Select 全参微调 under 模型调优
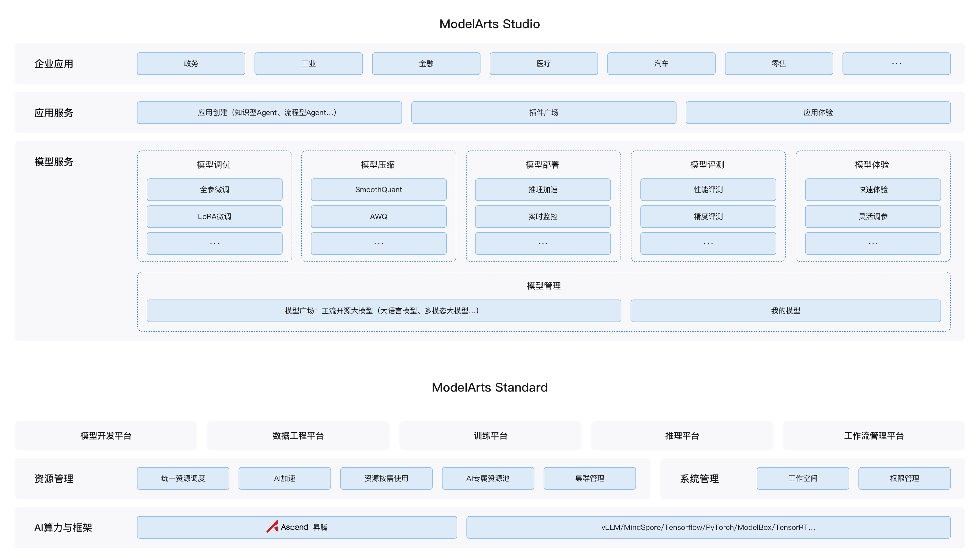This screenshot has width=980, height=558. (x=214, y=189)
